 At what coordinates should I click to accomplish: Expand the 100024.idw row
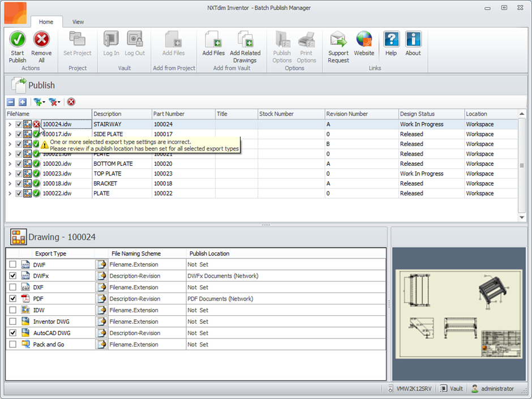tap(10, 125)
